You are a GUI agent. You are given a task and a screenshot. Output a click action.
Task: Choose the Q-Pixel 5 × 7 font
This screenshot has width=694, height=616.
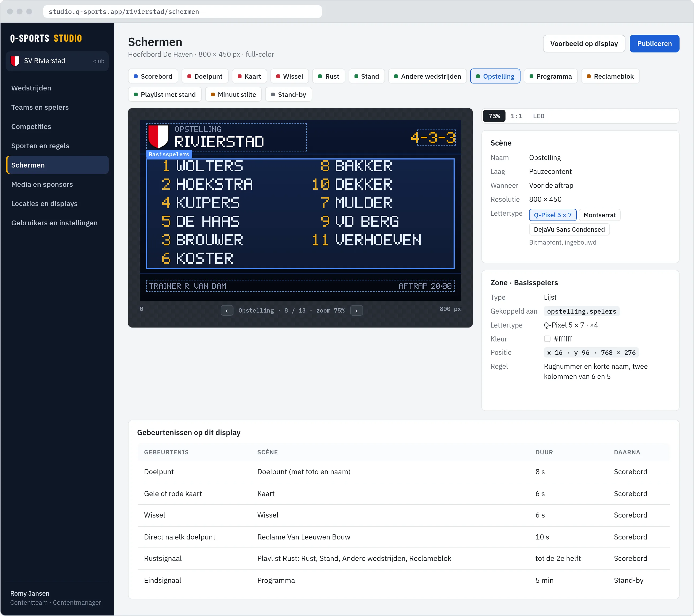click(x=552, y=215)
